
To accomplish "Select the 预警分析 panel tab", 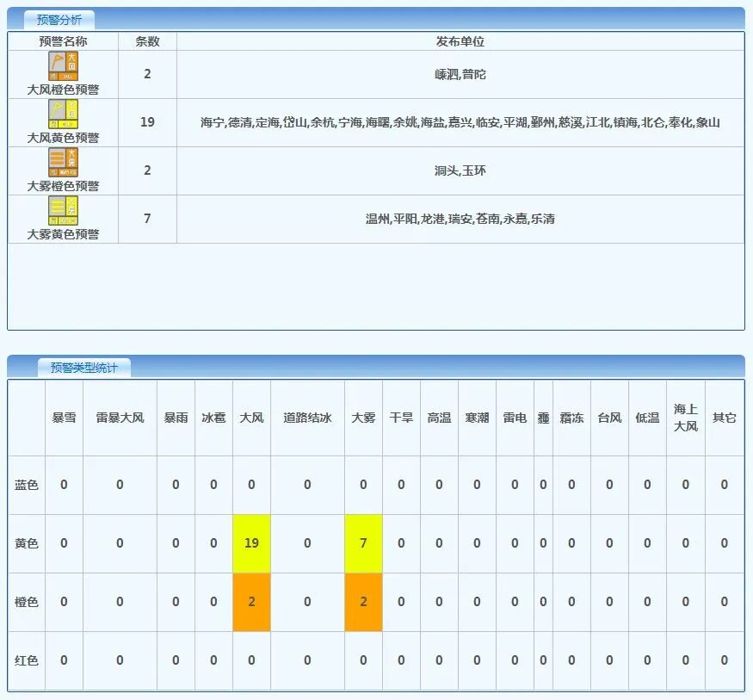I will (x=59, y=20).
